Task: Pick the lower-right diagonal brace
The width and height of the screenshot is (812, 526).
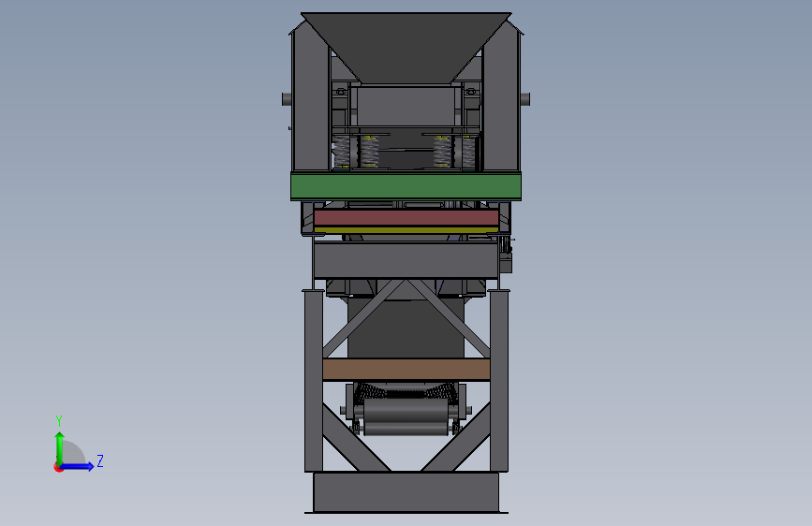Action: pyautogui.click(x=456, y=438)
